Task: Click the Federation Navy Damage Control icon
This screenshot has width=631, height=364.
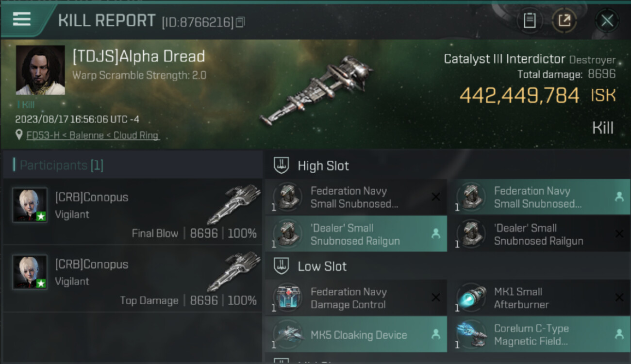Action: [288, 298]
